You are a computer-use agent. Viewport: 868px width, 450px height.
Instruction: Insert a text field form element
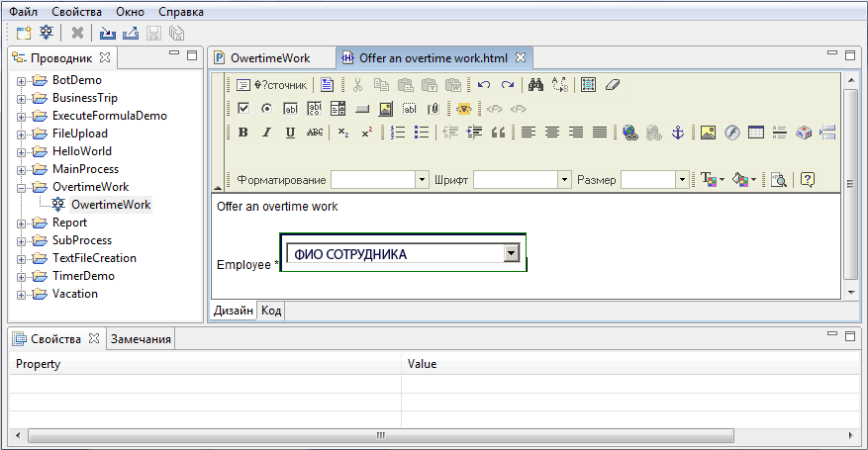coord(290,109)
